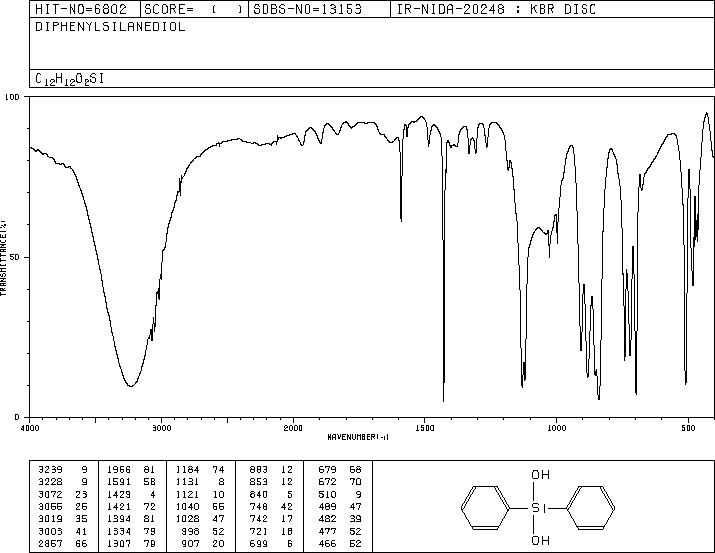The width and height of the screenshot is (715, 553).
Task: Click the lower OH group in the structure
Action: 541,541
